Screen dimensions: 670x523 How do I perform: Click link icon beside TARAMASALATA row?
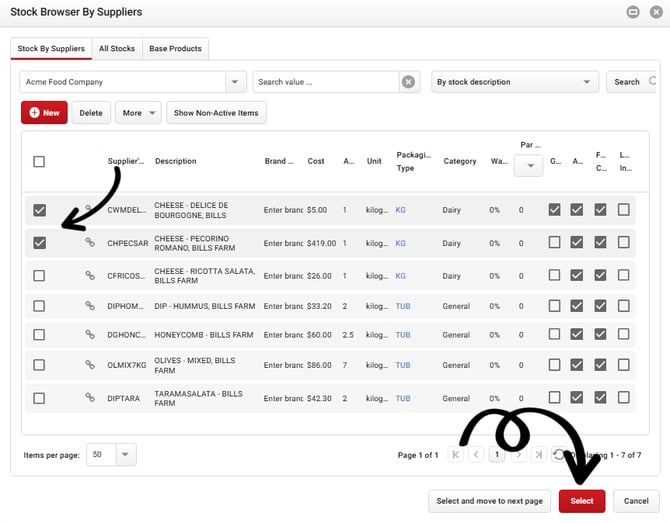[90, 398]
